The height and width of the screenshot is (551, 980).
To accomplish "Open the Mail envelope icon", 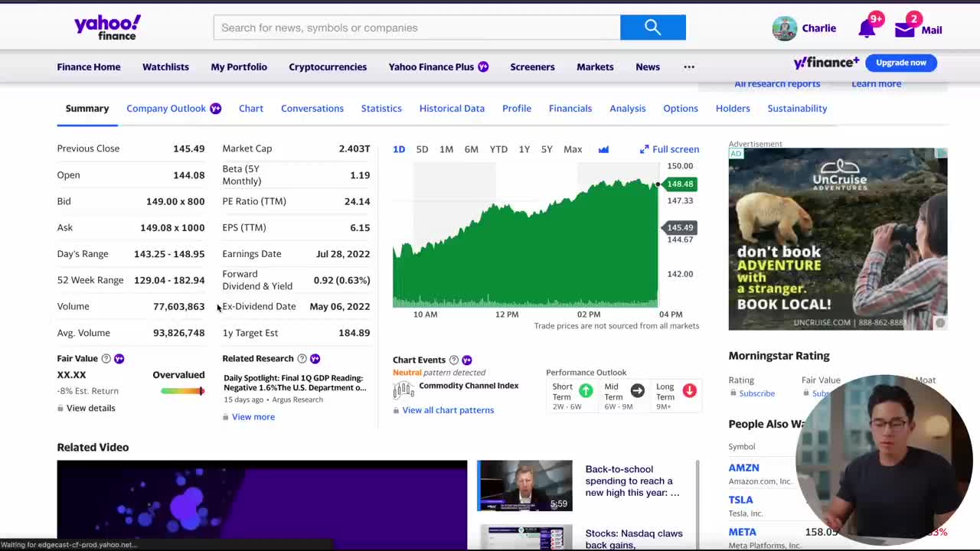I will click(x=905, y=30).
